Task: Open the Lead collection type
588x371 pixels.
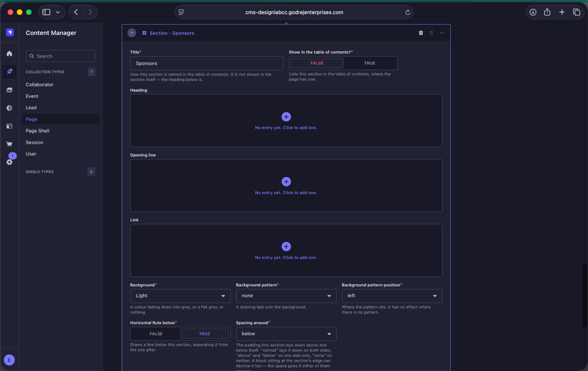Action: tap(31, 107)
